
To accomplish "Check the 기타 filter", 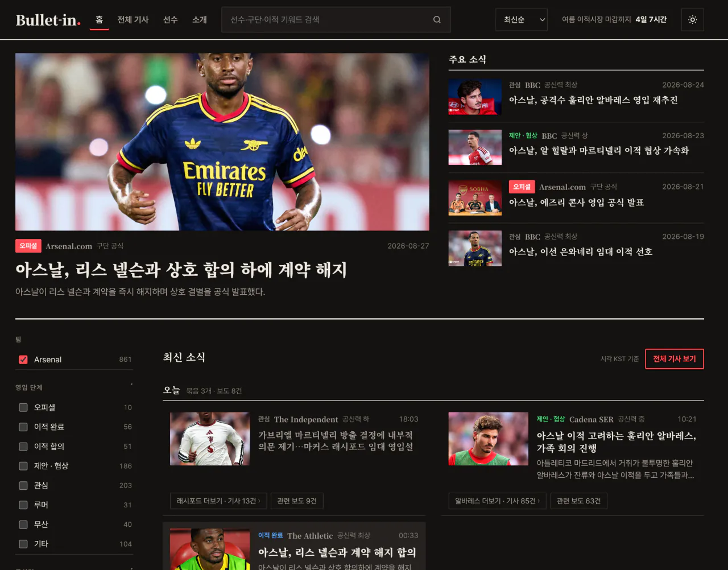I will pyautogui.click(x=23, y=544).
